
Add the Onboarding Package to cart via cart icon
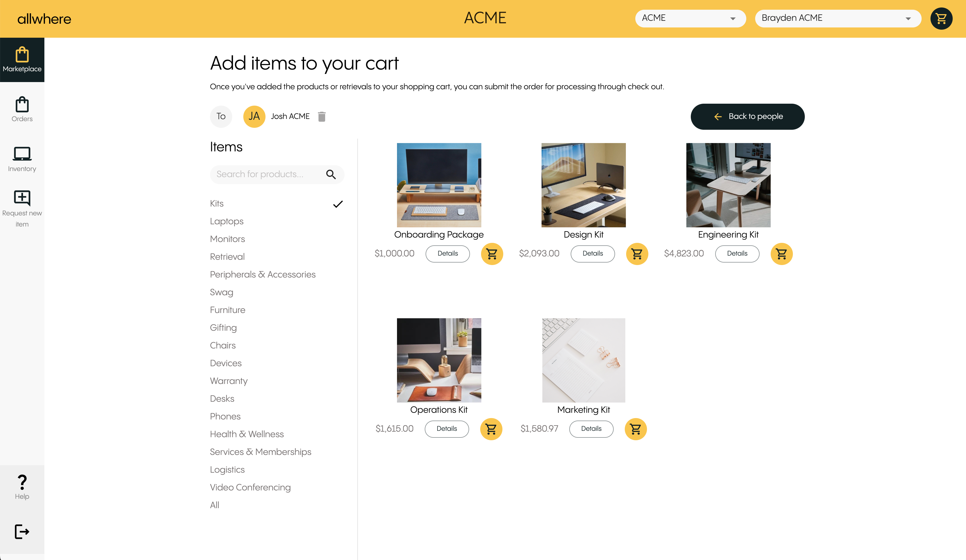click(x=492, y=254)
